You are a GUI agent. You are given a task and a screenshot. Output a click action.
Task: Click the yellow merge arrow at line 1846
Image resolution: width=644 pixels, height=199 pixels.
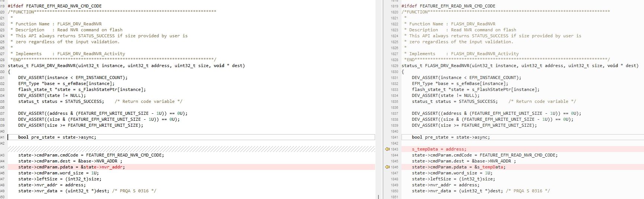click(x=387, y=167)
